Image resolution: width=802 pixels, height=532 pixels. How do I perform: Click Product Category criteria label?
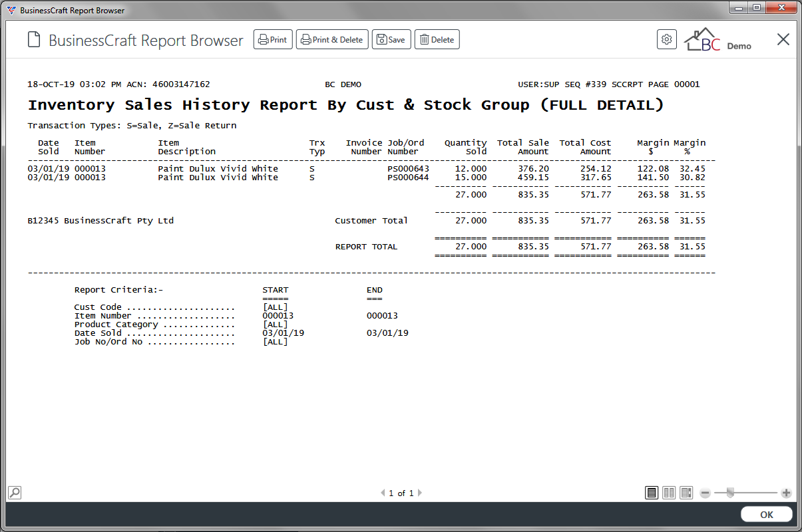[x=116, y=325]
